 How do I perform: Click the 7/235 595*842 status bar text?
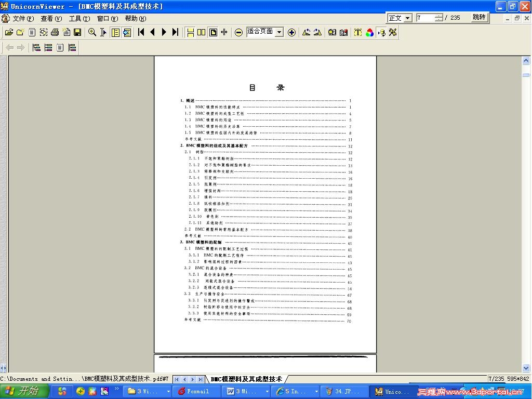coord(509,379)
